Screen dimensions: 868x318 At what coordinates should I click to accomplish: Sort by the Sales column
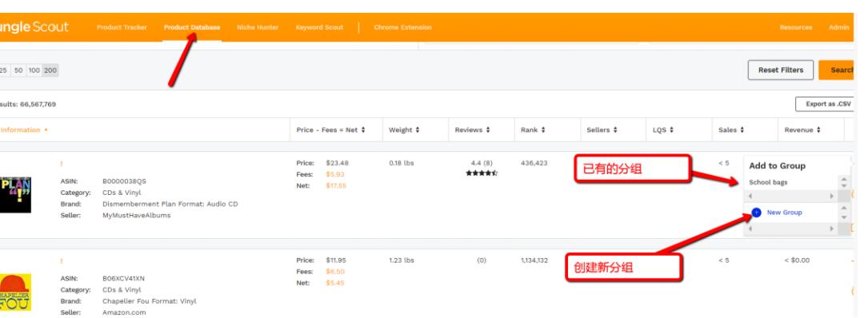730,130
